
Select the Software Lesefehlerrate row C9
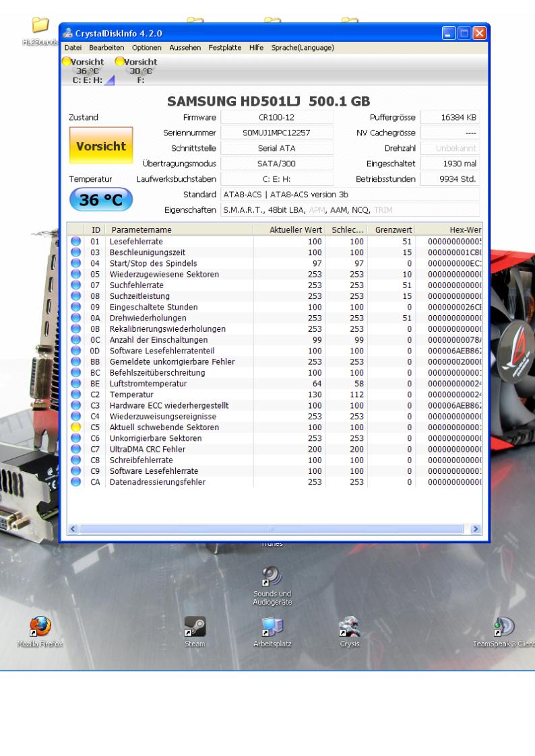pos(274,471)
